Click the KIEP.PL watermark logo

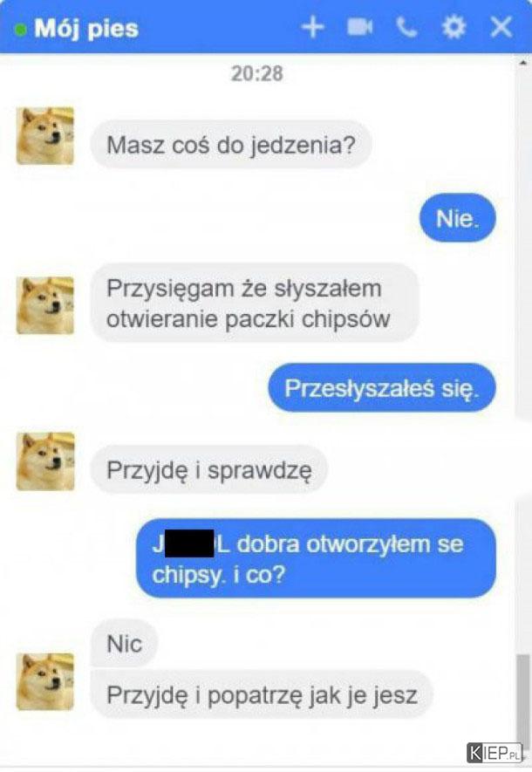point(494,752)
